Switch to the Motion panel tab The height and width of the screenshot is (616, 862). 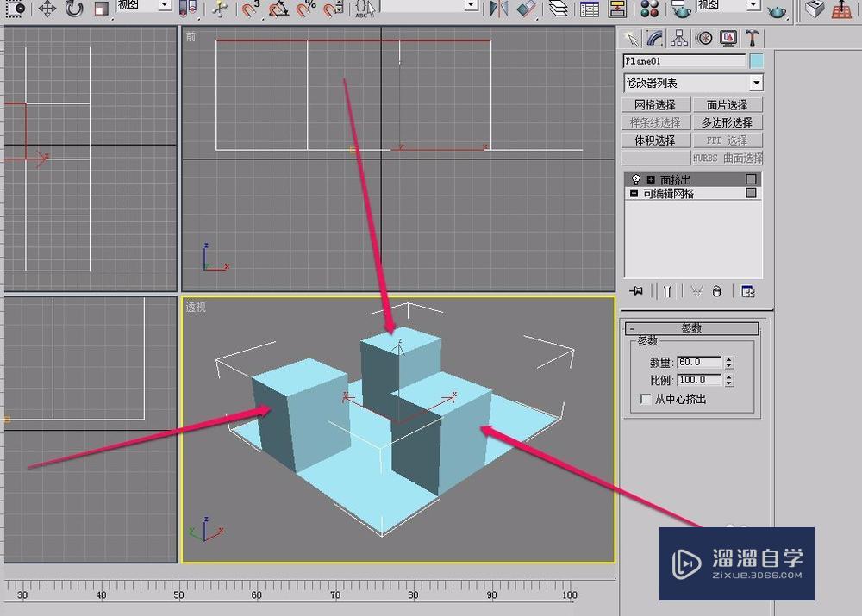coord(704,38)
